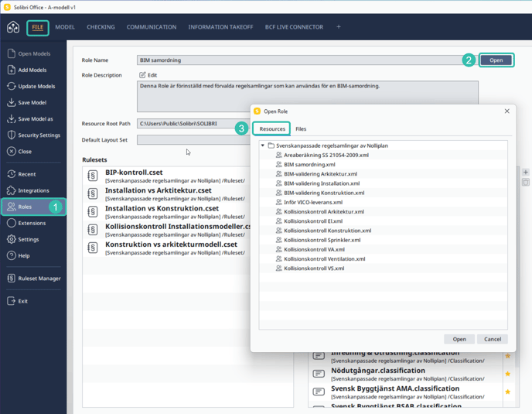Click Cancel in Open Role dialog
The width and height of the screenshot is (532, 414).
[493, 339]
